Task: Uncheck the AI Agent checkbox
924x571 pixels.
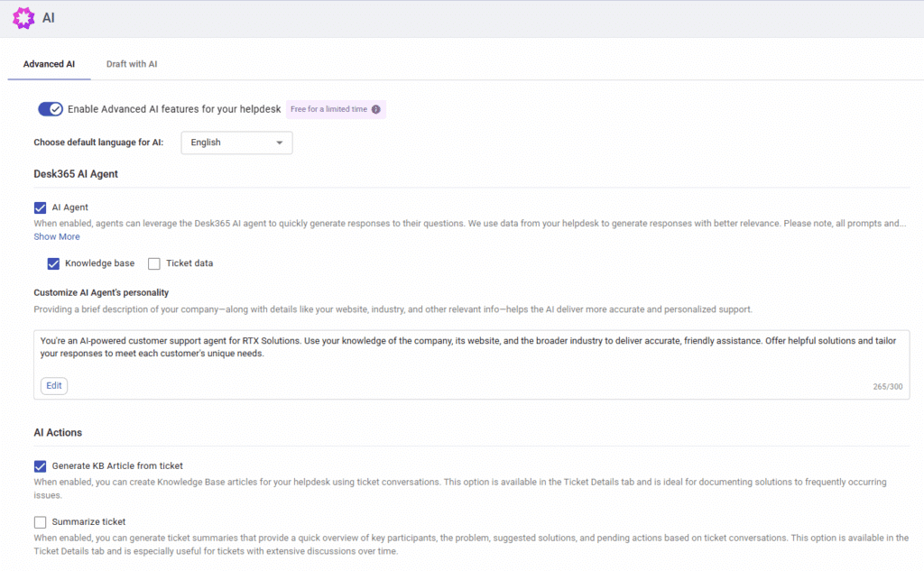Action: 40,207
